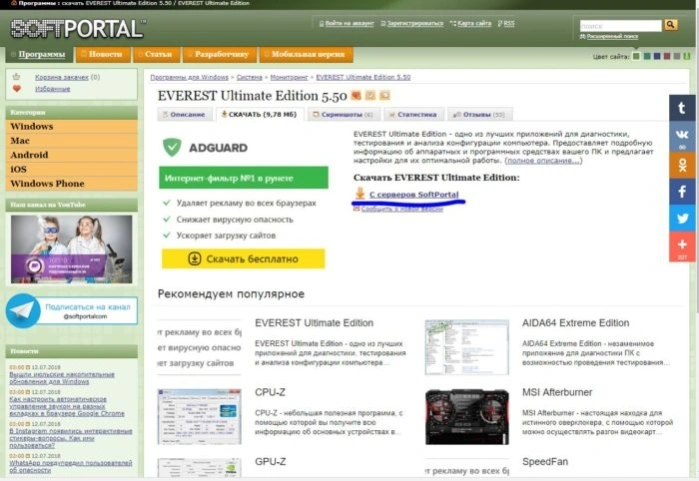This screenshot has width=699, height=481.
Task: Select the teal site color swatch
Action: pos(647,56)
